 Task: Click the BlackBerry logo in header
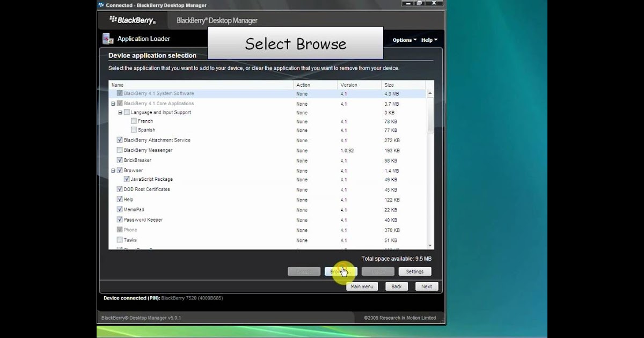pyautogui.click(x=132, y=20)
